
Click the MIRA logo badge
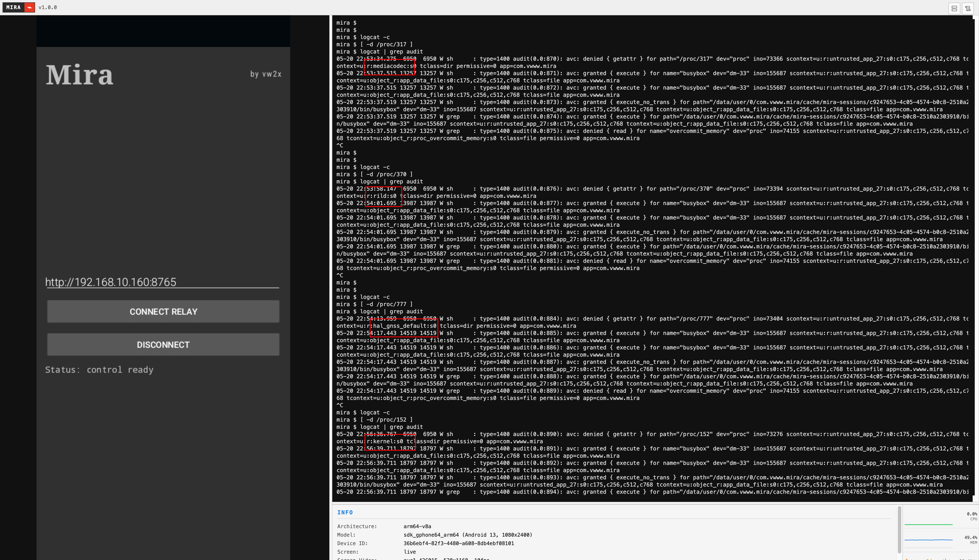18,7
